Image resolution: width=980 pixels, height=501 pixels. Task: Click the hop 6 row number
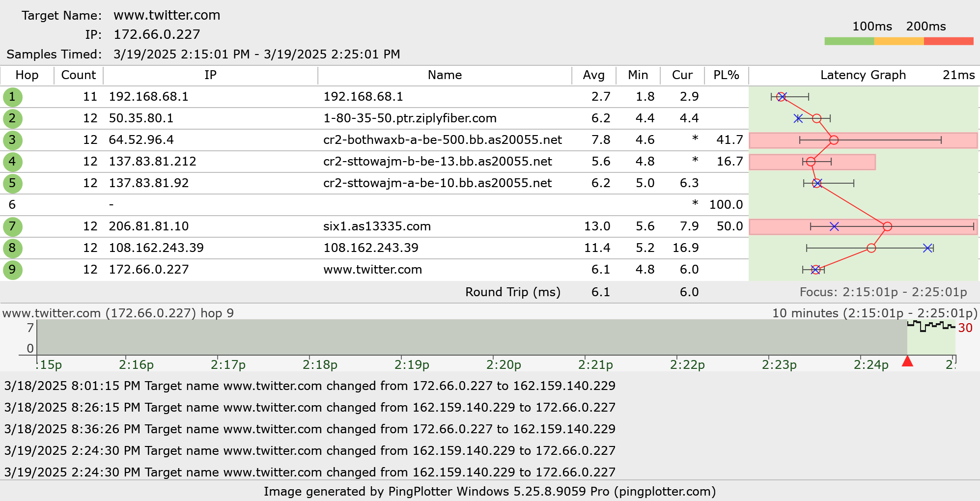point(12,205)
